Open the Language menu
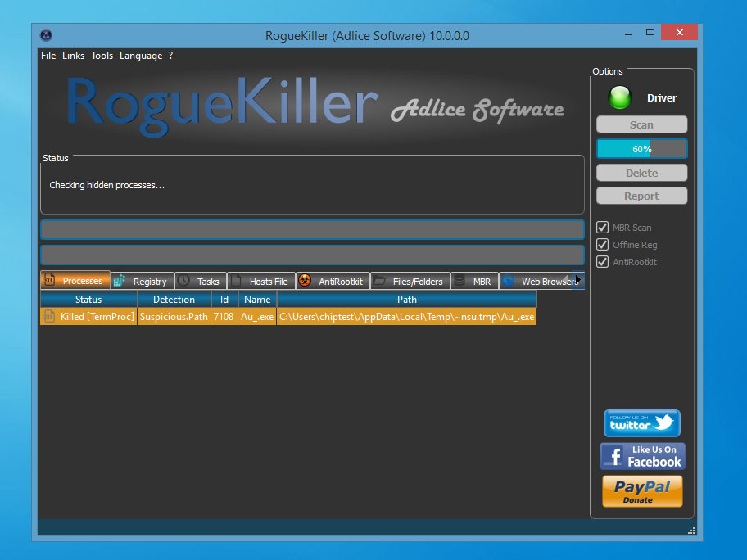Screen dimensions: 747x560 [x=141, y=56]
